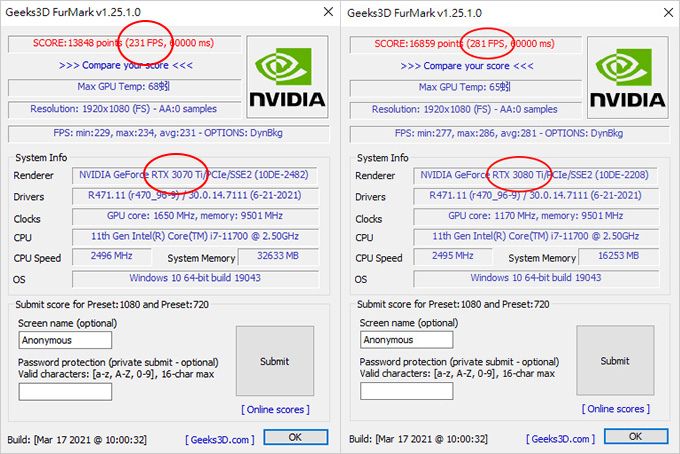Click the NVIDIA logo in the right window
The image size is (680, 454).
628,77
